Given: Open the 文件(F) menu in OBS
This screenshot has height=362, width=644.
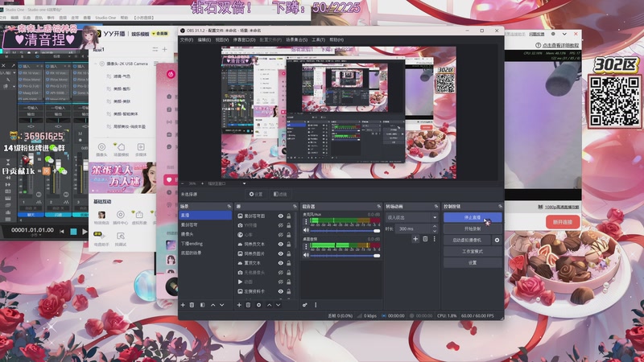Looking at the screenshot, I should (x=187, y=39).
